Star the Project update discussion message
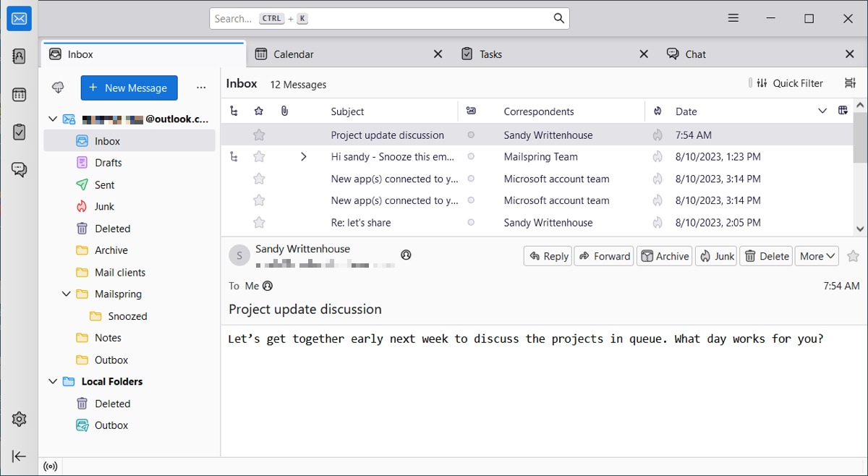The height and width of the screenshot is (476, 868). [x=258, y=135]
